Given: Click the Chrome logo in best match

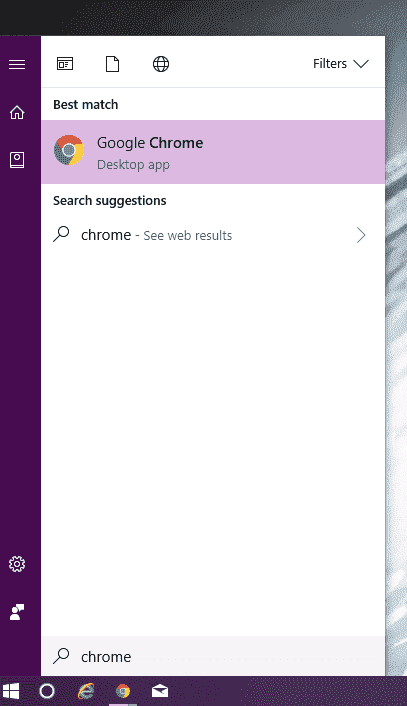Looking at the screenshot, I should (x=69, y=150).
